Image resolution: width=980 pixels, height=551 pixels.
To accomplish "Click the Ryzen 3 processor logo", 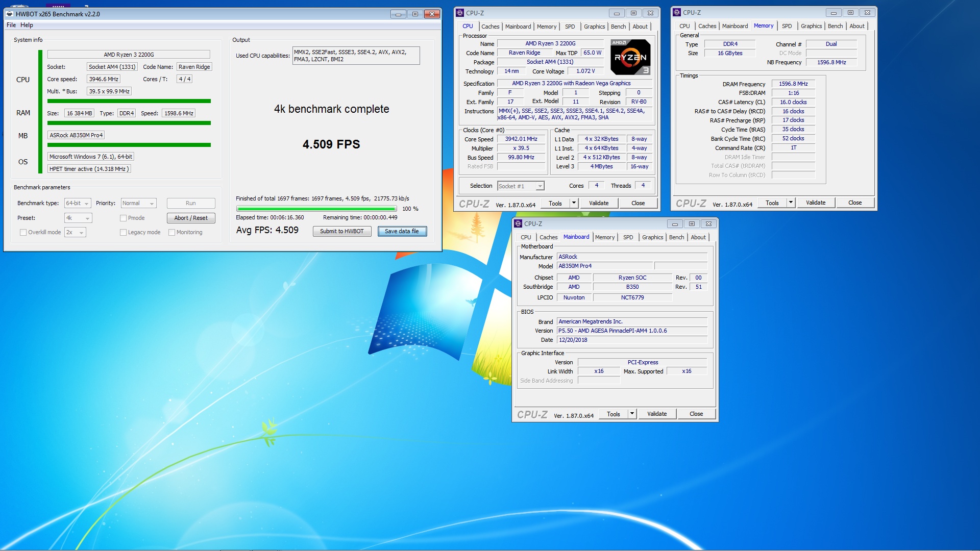I will 630,57.
